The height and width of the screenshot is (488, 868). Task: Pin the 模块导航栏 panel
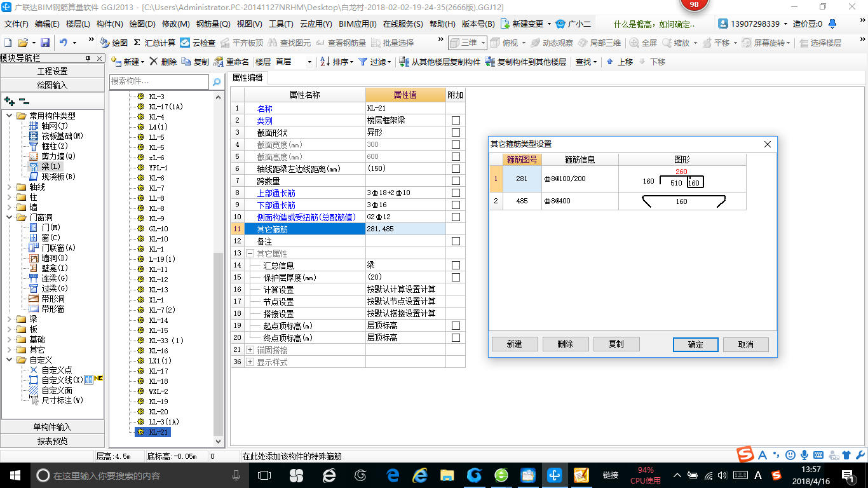click(x=88, y=58)
